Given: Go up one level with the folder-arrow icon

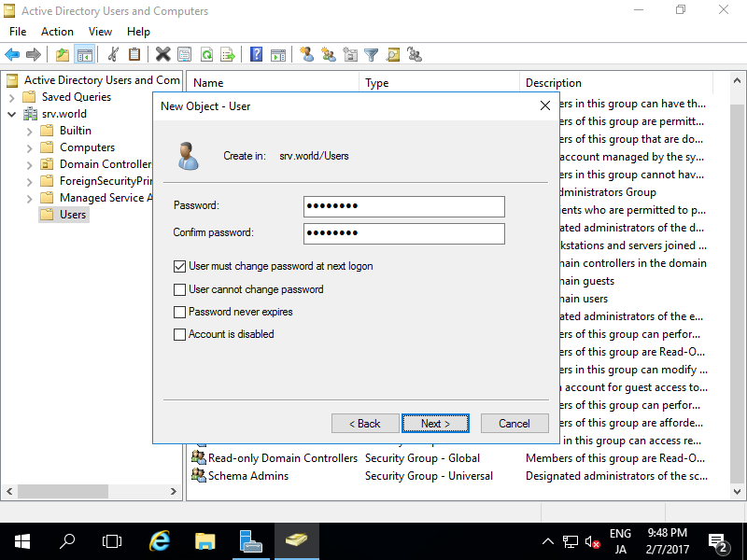Looking at the screenshot, I should coord(63,55).
